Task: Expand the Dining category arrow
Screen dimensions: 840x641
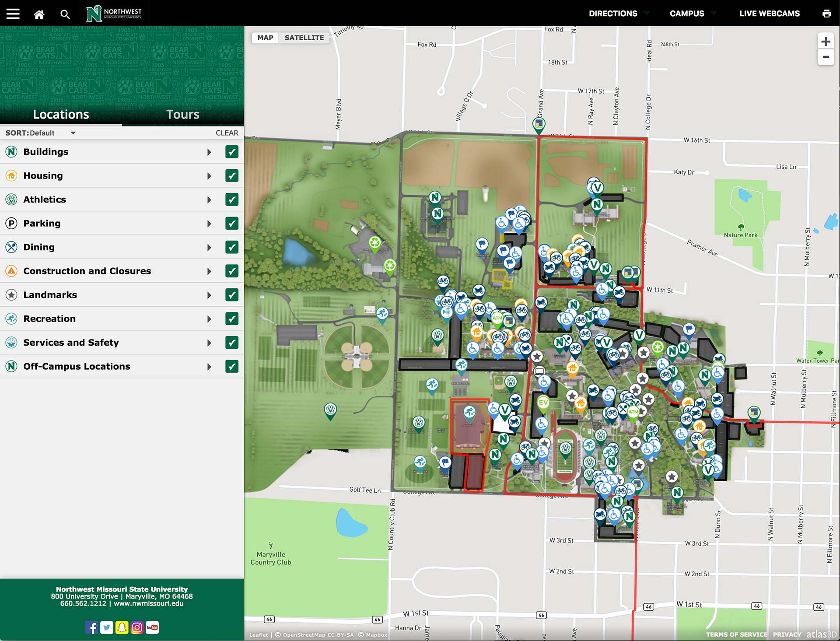Action: click(209, 248)
